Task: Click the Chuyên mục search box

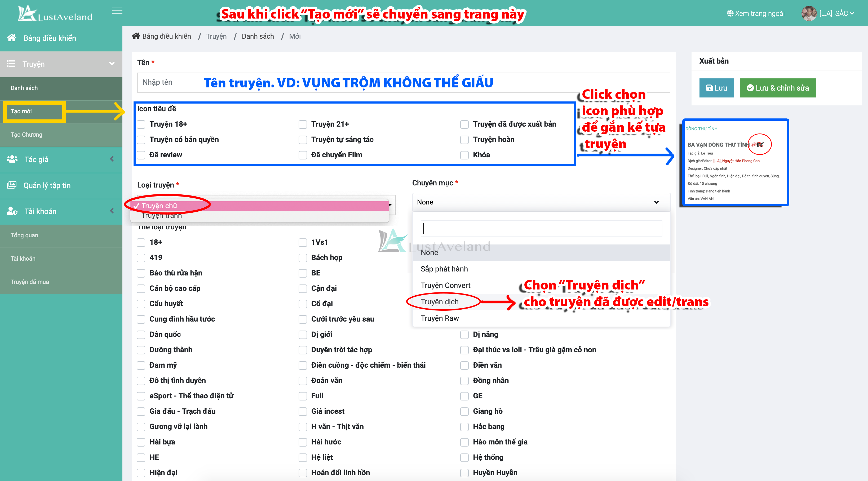Action: [x=541, y=228]
